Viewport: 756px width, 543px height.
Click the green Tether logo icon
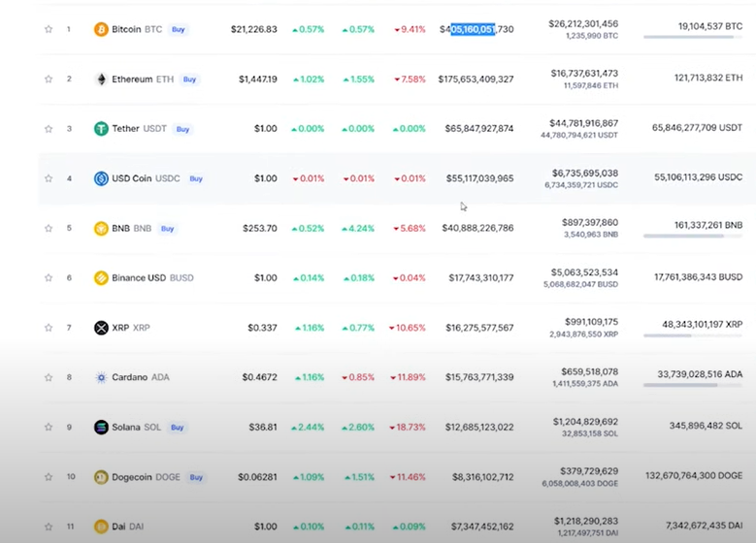click(x=101, y=129)
